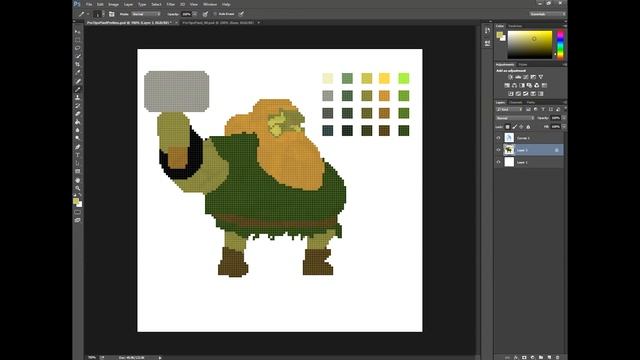640x360 pixels.
Task: Click the selected layer thumbnail
Action: (x=509, y=150)
